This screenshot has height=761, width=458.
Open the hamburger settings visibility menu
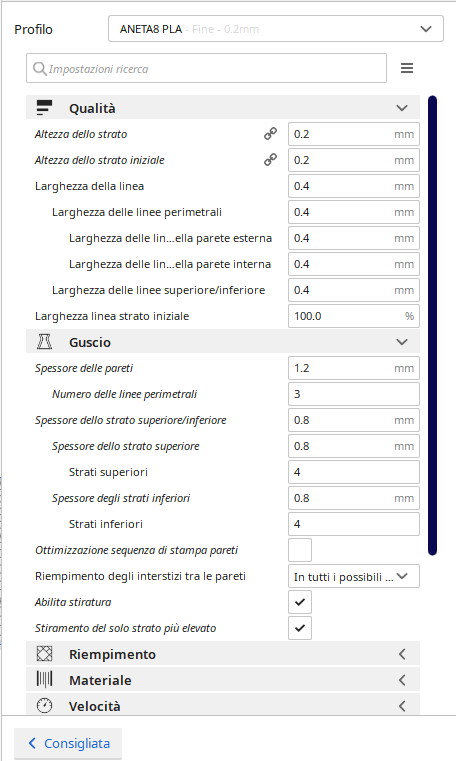(407, 68)
